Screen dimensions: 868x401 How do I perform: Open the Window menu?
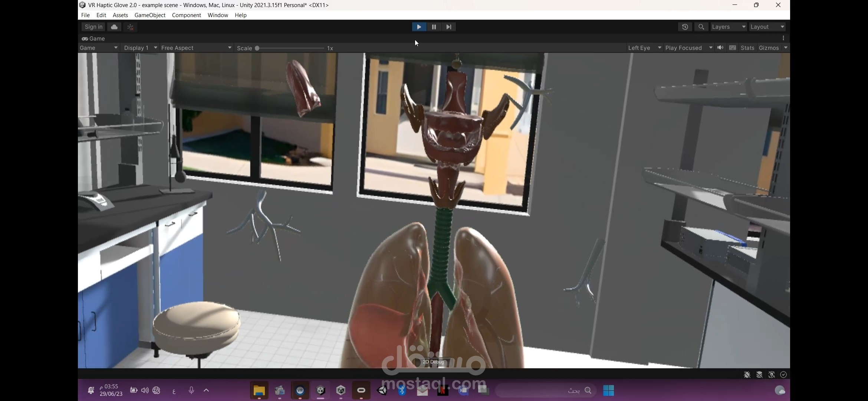(x=218, y=15)
